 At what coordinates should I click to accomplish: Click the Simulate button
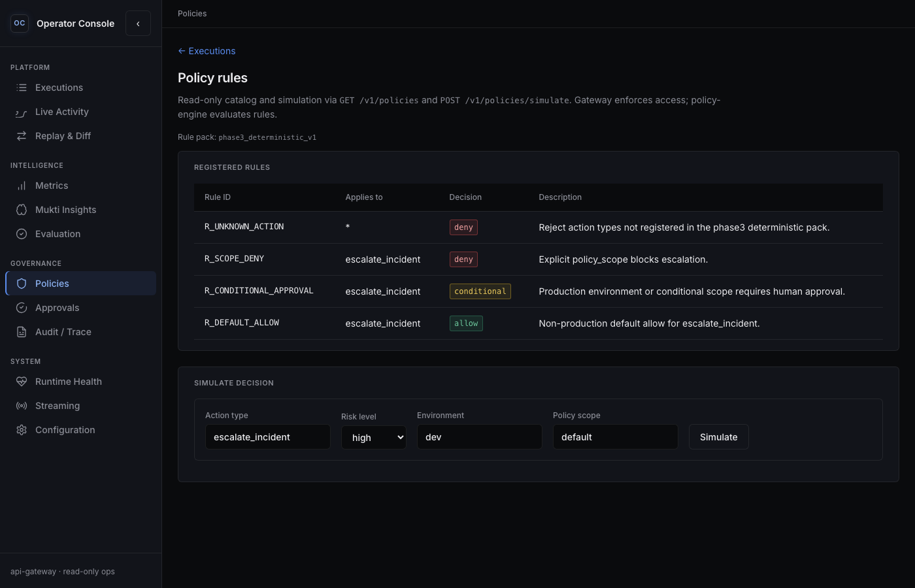tap(719, 437)
